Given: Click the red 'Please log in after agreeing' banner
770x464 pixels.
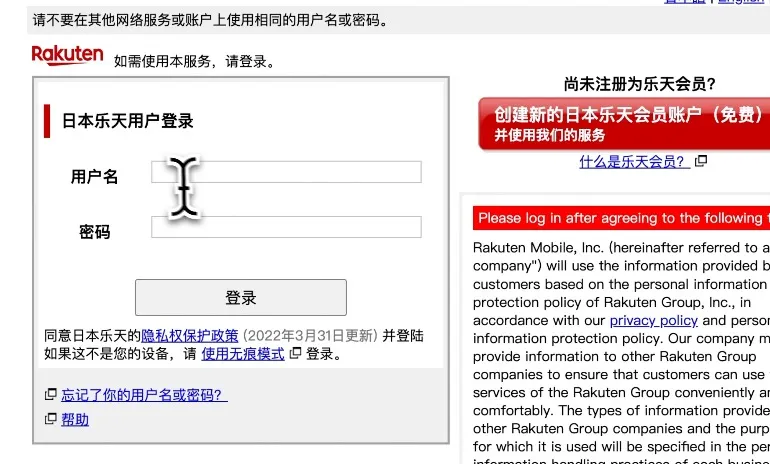Looking at the screenshot, I should pyautogui.click(x=621, y=218).
